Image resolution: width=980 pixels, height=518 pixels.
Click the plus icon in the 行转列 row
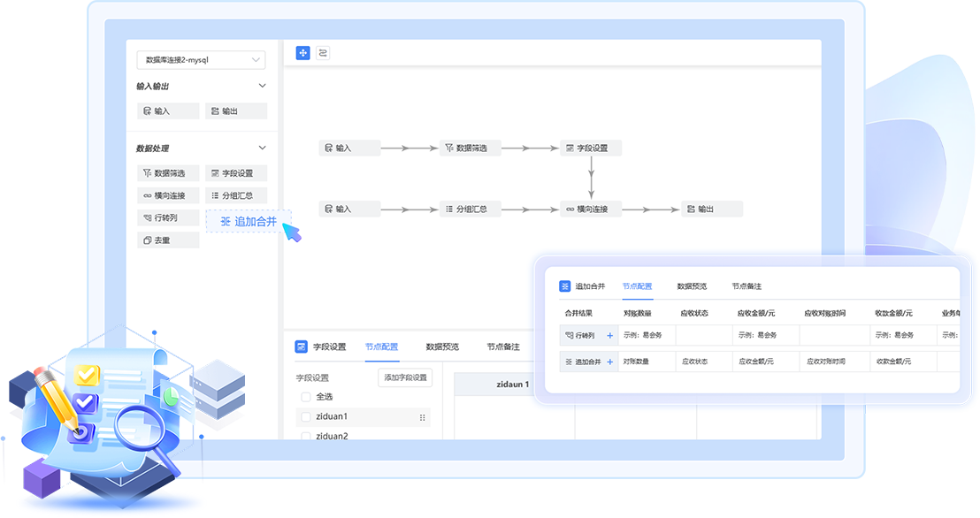[x=609, y=336]
